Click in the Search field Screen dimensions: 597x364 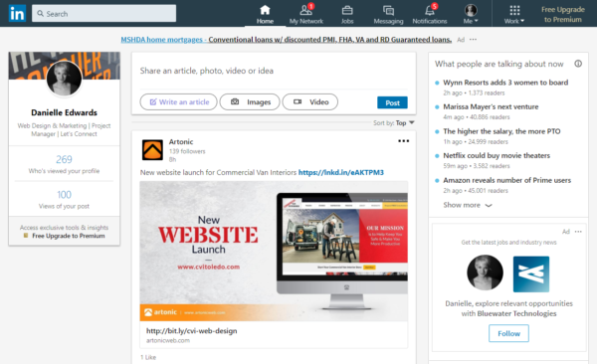pyautogui.click(x=103, y=13)
